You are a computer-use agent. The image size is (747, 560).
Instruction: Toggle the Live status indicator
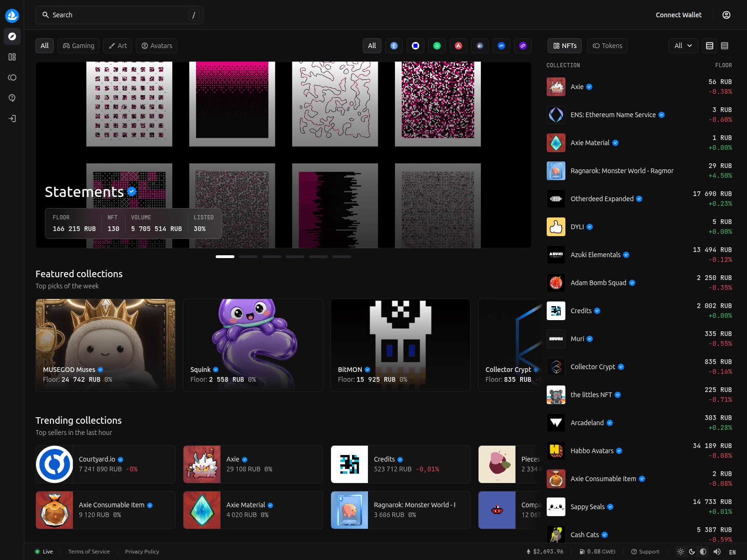[44, 552]
